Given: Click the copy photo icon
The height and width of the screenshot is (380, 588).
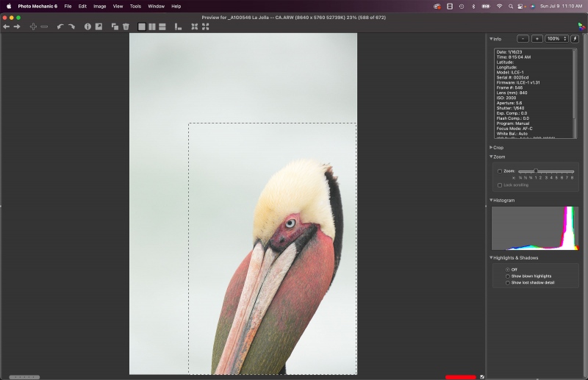Looking at the screenshot, I should (x=115, y=26).
